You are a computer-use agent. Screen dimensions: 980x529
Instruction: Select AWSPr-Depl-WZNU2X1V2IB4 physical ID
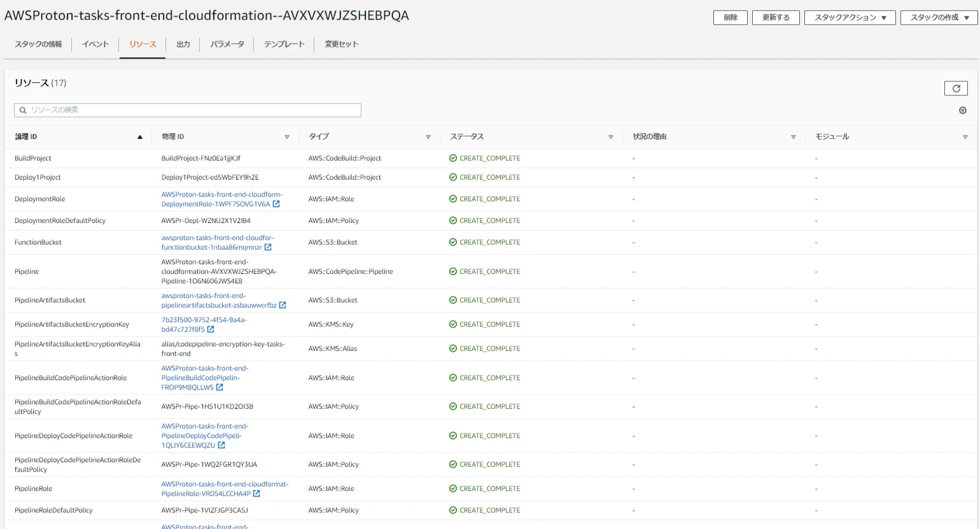tap(206, 221)
